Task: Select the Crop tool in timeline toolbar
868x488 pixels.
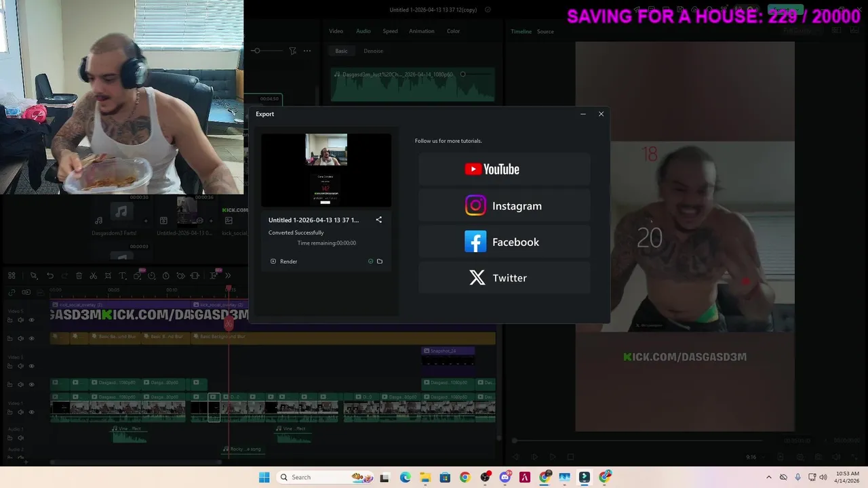Action: [x=108, y=276]
